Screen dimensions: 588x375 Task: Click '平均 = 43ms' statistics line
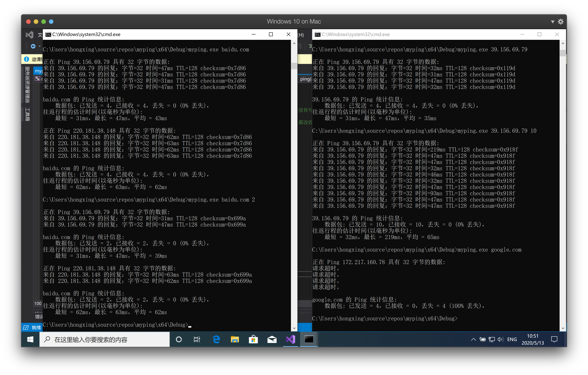111,118
